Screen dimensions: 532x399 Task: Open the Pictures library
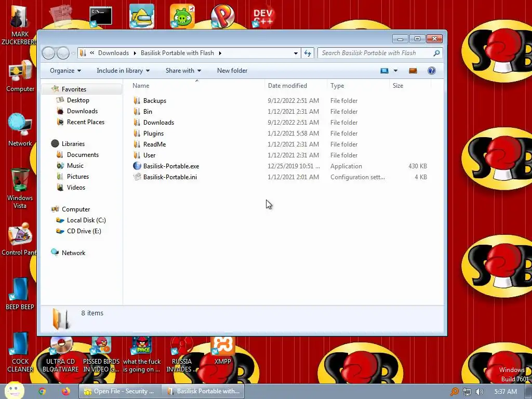coord(78,177)
